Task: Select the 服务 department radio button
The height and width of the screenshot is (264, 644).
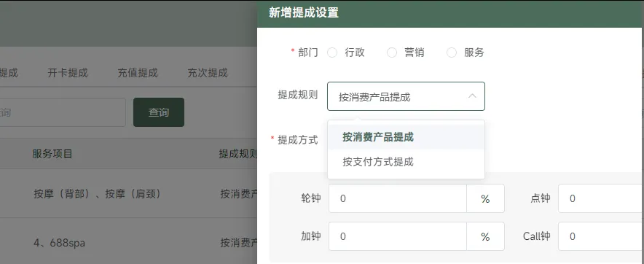Action: (x=452, y=53)
